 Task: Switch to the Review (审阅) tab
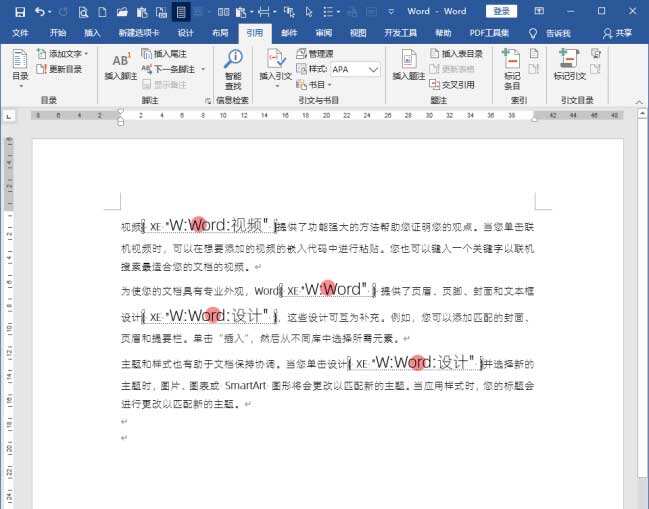point(324,33)
